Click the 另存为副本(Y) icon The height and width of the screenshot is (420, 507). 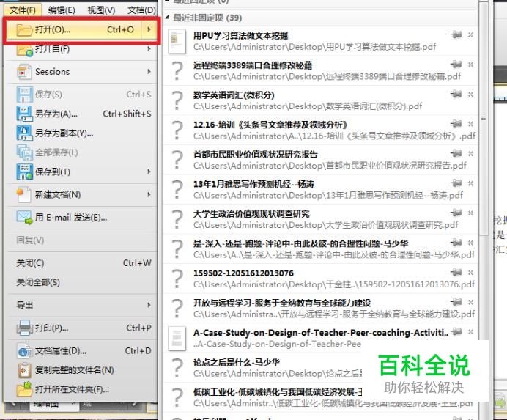click(25, 133)
